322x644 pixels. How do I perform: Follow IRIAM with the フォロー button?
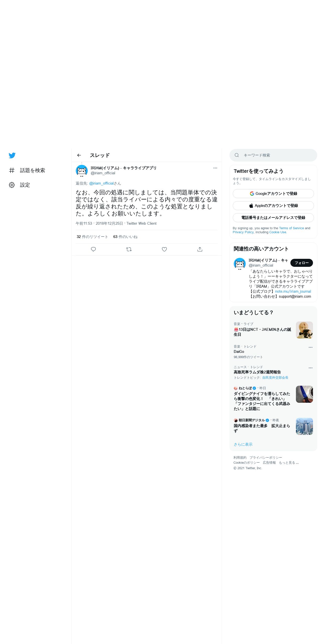click(x=302, y=263)
